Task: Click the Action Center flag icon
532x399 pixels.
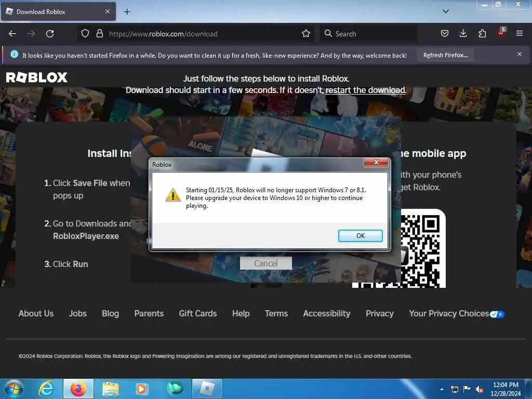Action: [467, 389]
